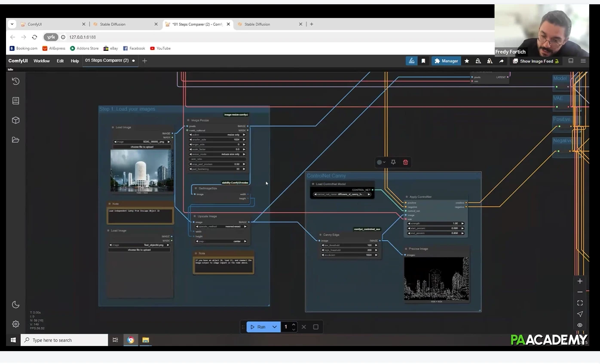The height and width of the screenshot is (364, 600).
Task: Open the control_net_name combo in Load ControlNet Model
Action: 342,194
